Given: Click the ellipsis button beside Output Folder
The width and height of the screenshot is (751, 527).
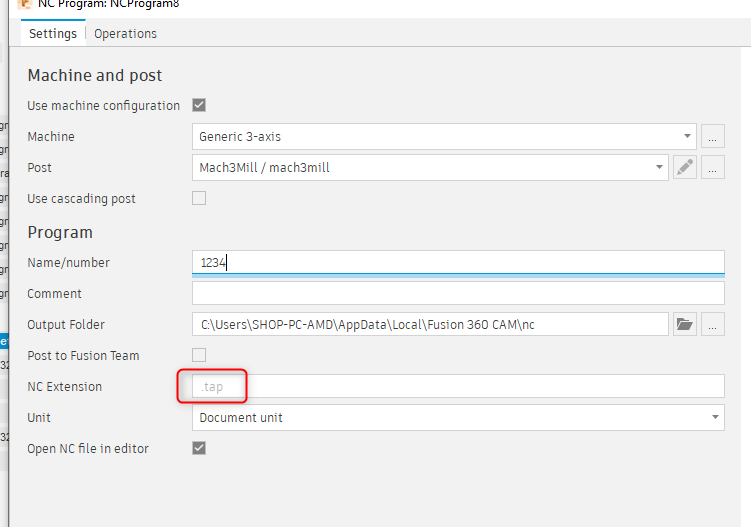Looking at the screenshot, I should point(712,324).
